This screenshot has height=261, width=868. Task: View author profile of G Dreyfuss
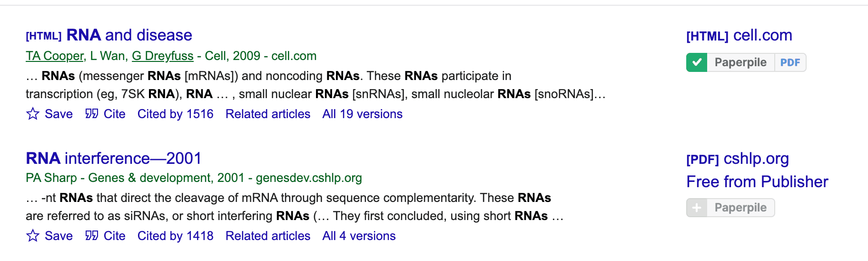coord(162,56)
